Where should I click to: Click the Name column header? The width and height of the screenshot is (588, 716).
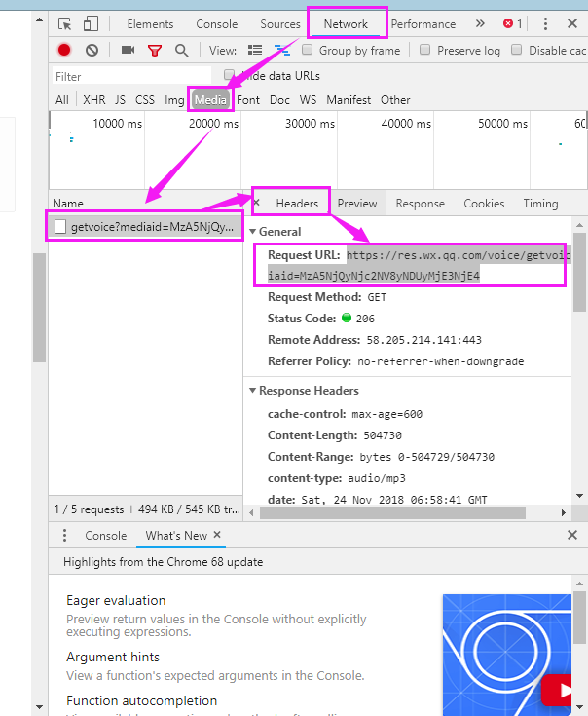click(x=68, y=204)
